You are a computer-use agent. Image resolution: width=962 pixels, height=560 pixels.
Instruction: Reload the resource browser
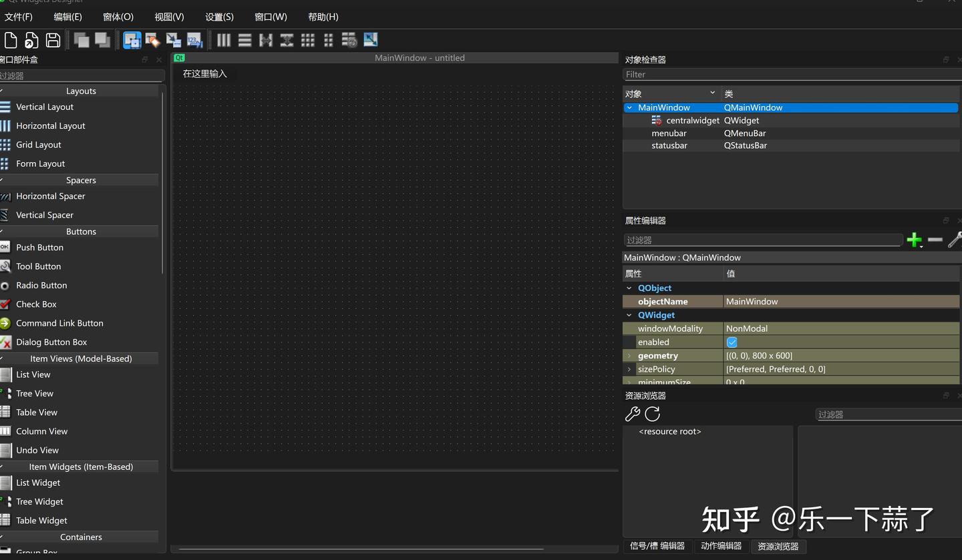pos(652,414)
